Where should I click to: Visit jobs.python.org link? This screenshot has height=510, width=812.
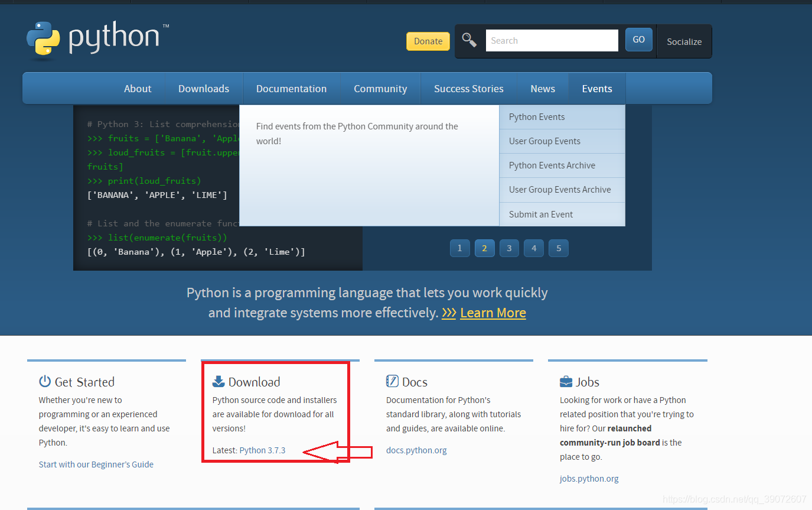589,479
